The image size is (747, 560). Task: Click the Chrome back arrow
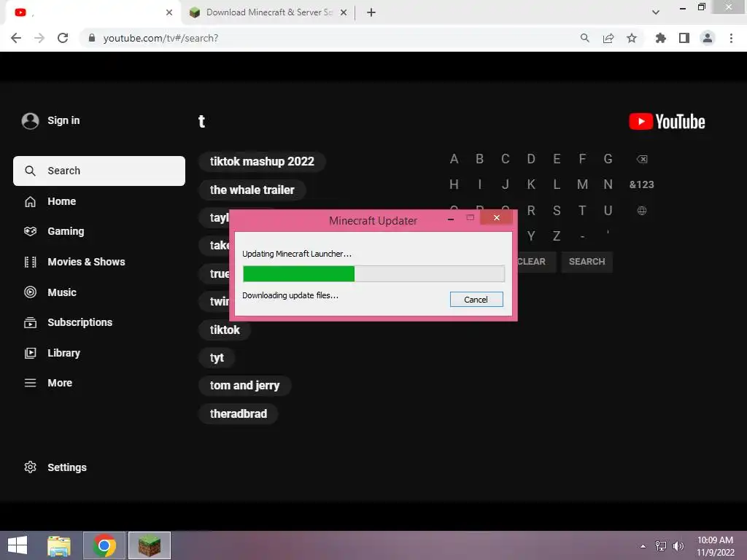coord(16,38)
